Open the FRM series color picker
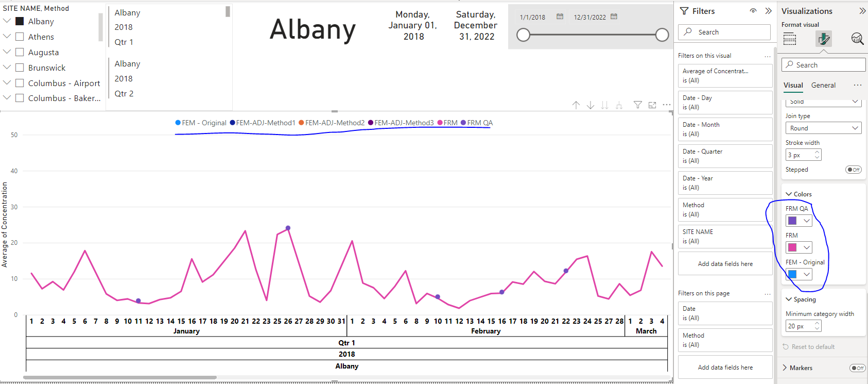Viewport: 868px width, 384px height. 799,247
